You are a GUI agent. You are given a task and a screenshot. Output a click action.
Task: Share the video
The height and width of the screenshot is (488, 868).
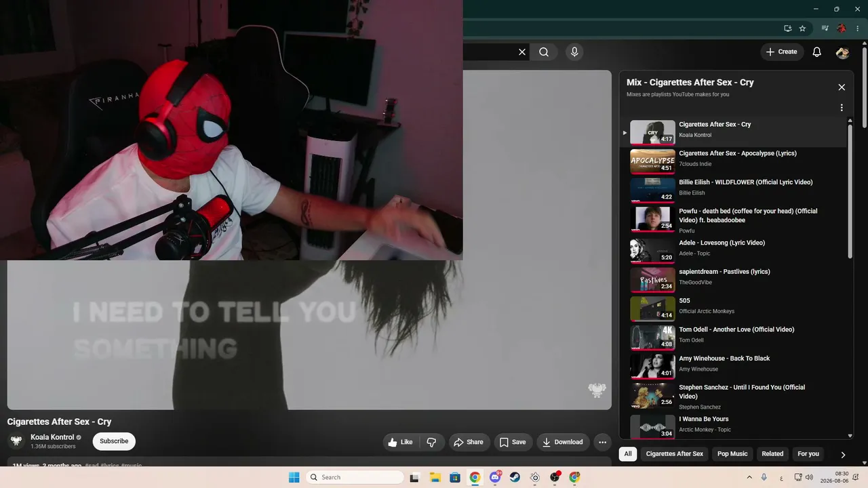(469, 442)
